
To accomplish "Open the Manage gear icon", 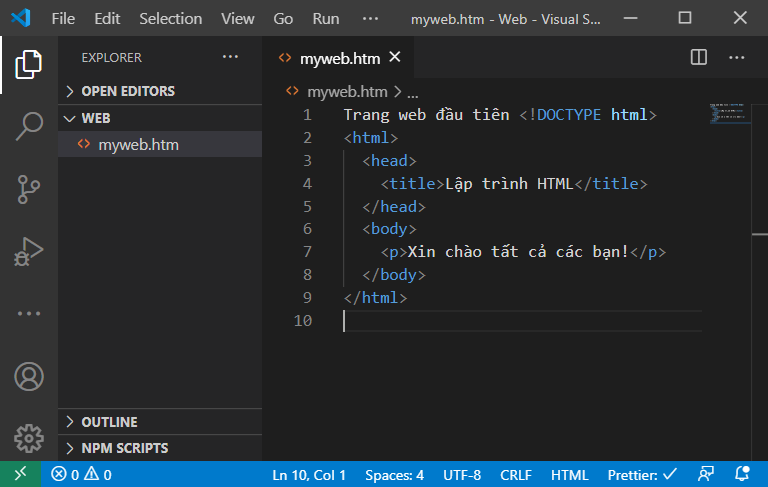I will (29, 438).
